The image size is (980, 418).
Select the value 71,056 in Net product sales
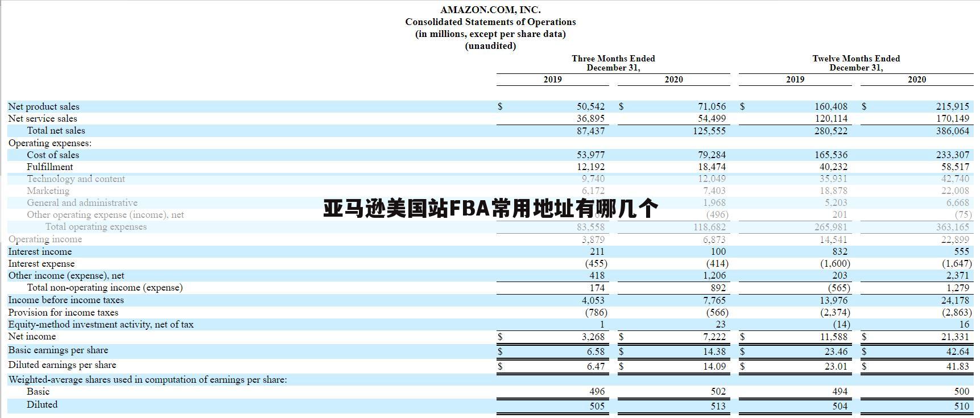click(712, 107)
